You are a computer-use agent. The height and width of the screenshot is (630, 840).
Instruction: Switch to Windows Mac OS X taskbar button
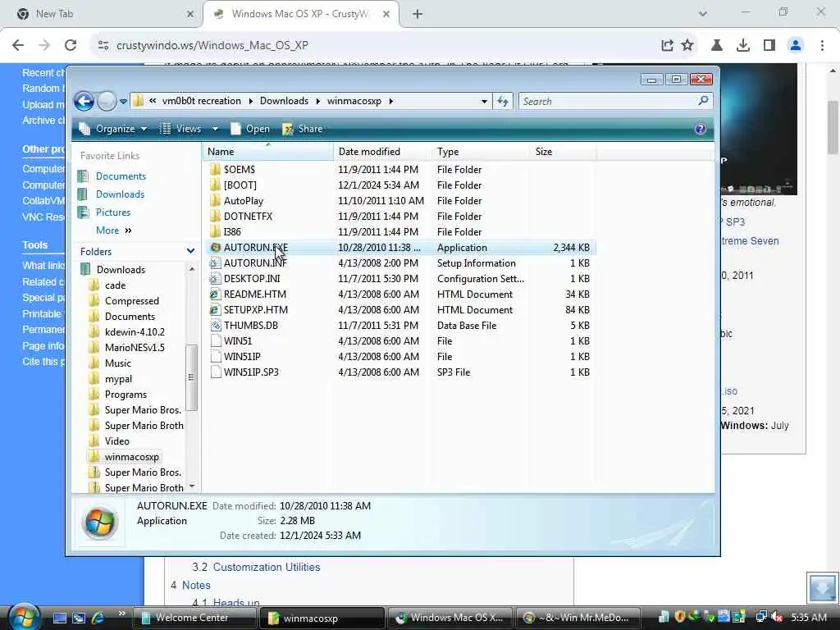pos(450,618)
